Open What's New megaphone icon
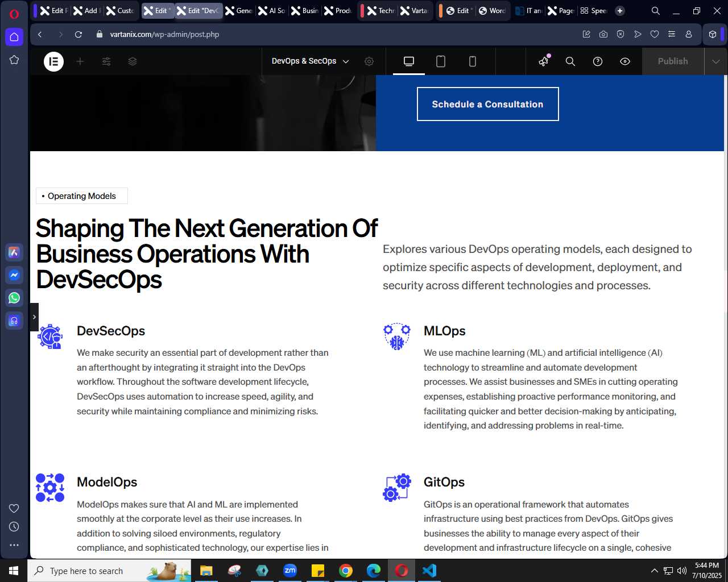The height and width of the screenshot is (582, 728). coord(544,61)
